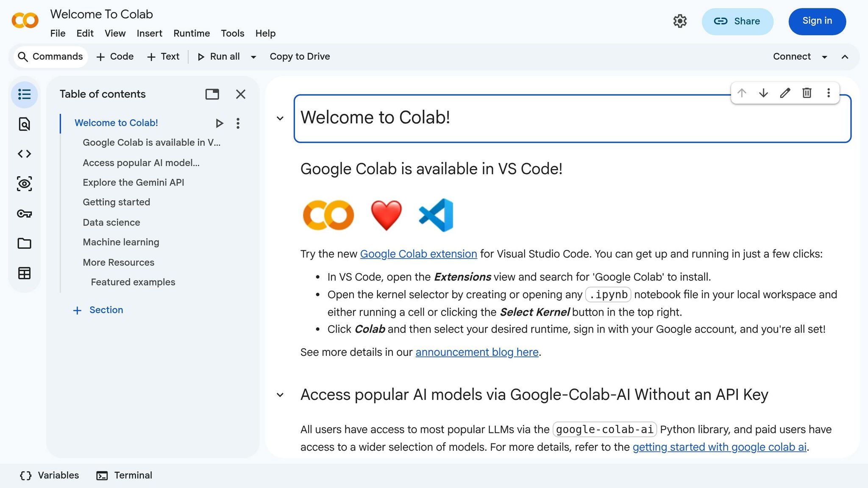868x488 pixels.
Task: Open the Help menu
Action: (x=265, y=33)
